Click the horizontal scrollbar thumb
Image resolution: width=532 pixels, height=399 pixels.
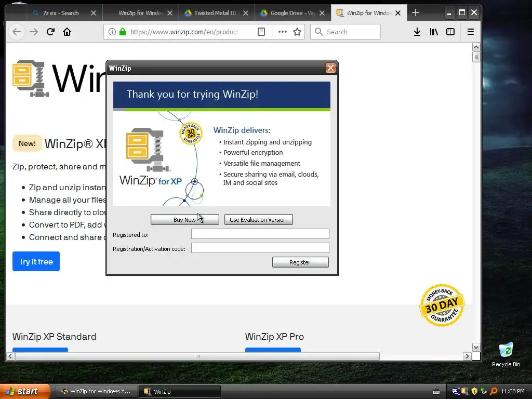197,356
